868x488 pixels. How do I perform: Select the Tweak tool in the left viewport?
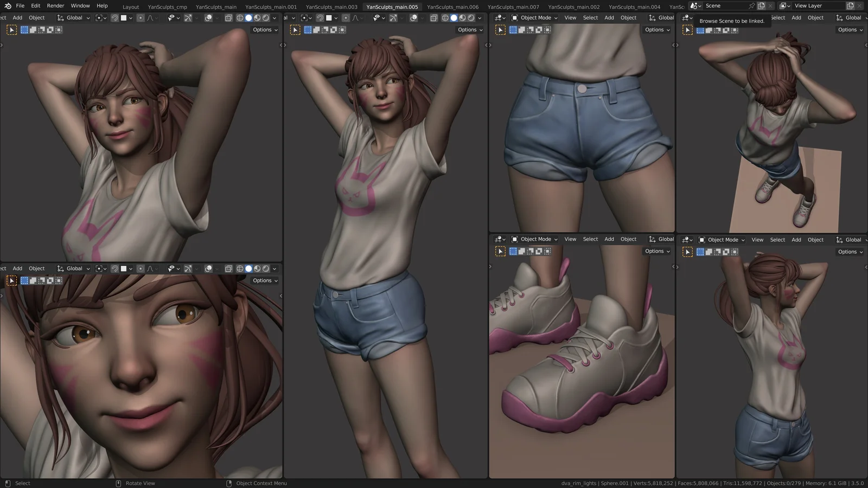click(12, 30)
